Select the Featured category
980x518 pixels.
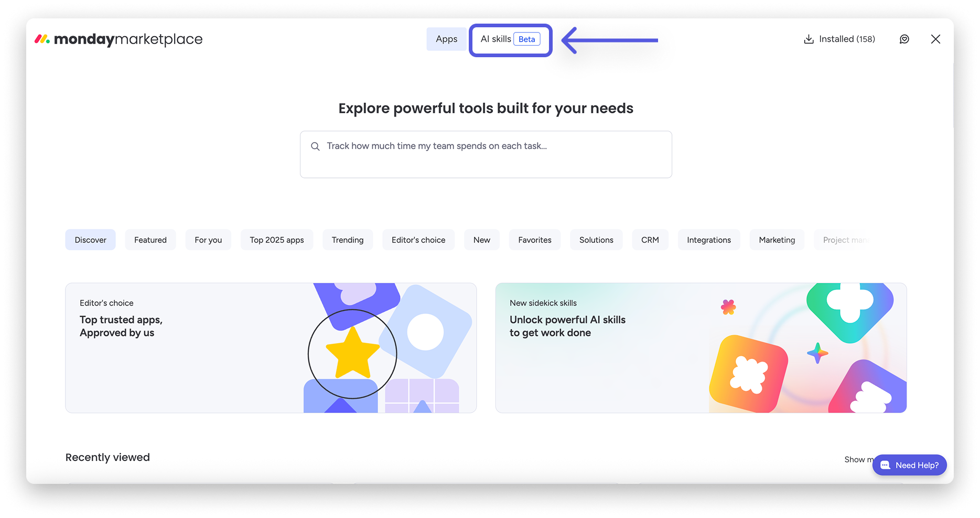pyautogui.click(x=150, y=240)
